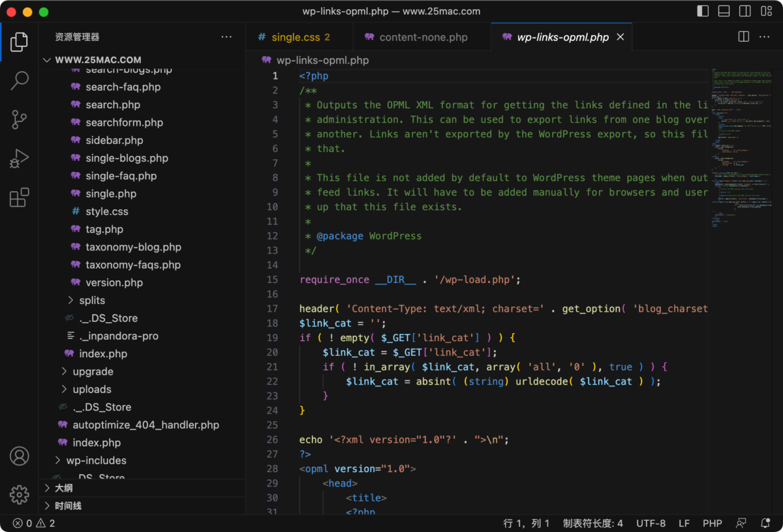Click the wp-links-opml.php breadcrumb
783x532 pixels.
[x=322, y=60]
